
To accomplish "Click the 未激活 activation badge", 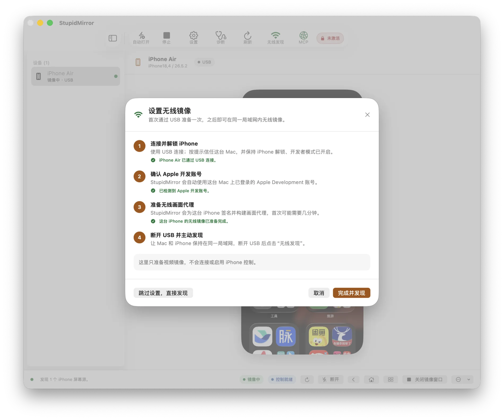I will 330,38.
